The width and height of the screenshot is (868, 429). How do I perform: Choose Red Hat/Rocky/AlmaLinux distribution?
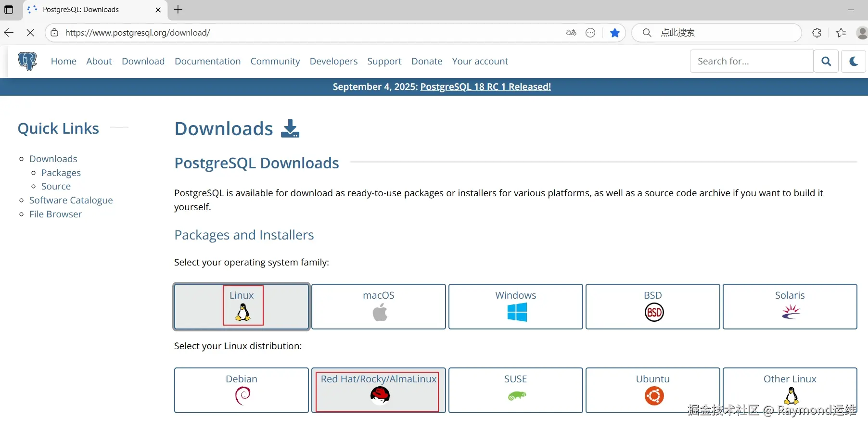click(x=379, y=391)
